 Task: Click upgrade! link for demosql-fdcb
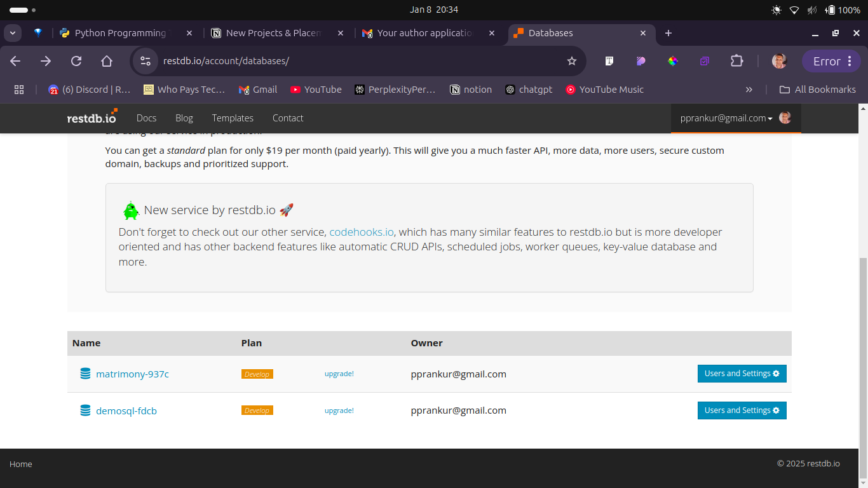339,410
